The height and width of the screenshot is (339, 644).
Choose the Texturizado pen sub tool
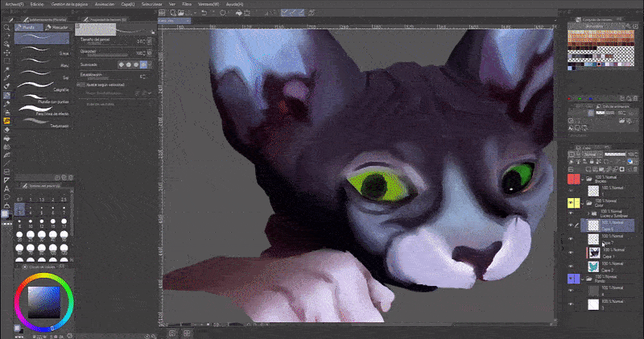(x=42, y=123)
